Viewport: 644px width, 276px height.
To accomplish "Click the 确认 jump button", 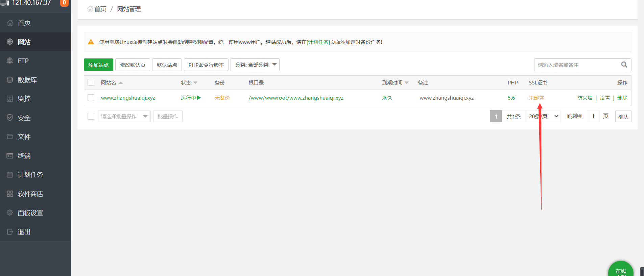I will pyautogui.click(x=623, y=116).
